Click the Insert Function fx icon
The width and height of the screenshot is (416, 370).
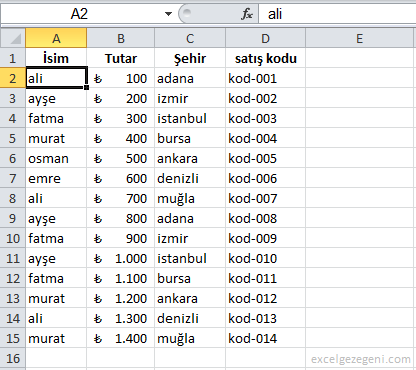pos(247,14)
